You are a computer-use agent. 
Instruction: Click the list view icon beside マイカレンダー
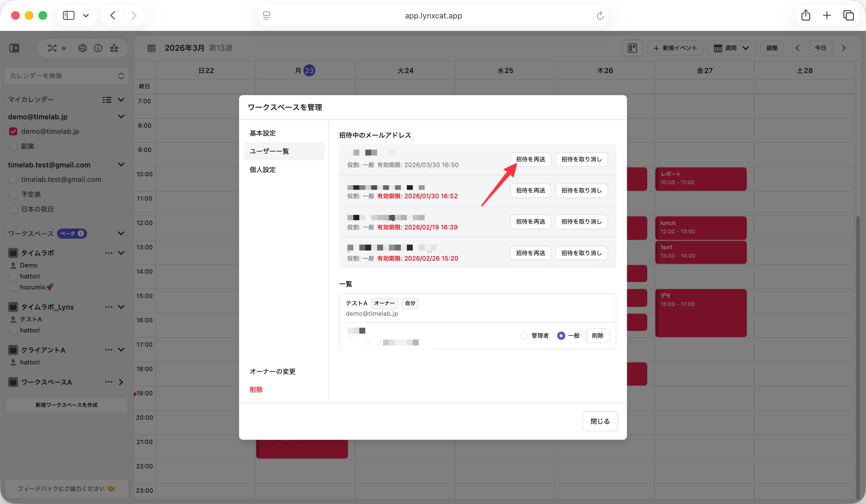[107, 99]
